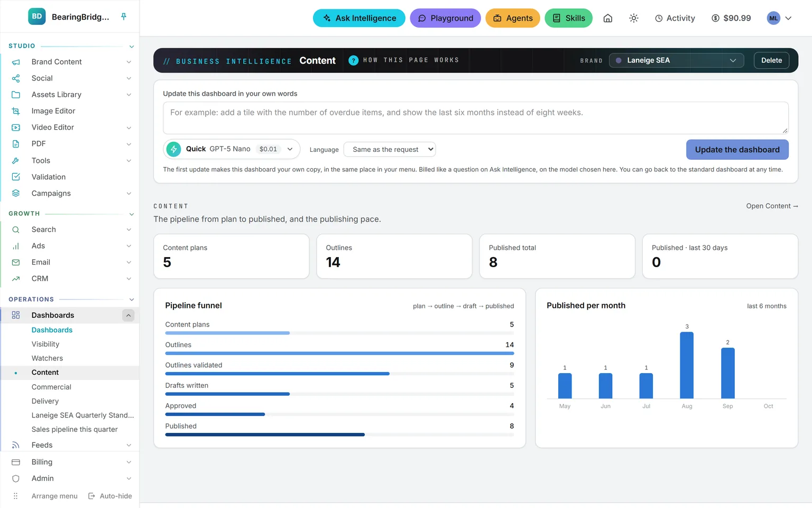Click Update the dashboard button
Viewport: 812px width, 508px height.
coord(737,150)
